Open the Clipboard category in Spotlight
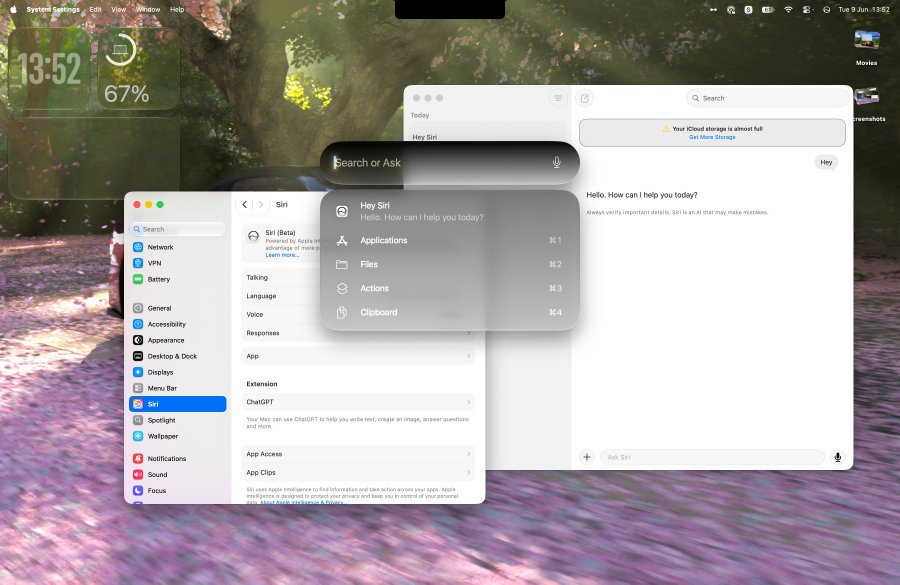This screenshot has height=585, width=900. pyautogui.click(x=449, y=312)
